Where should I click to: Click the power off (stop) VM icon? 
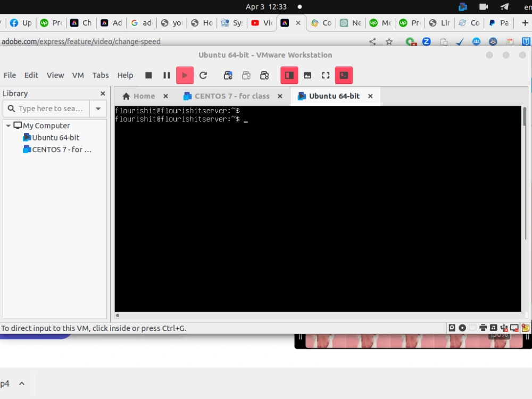point(148,75)
